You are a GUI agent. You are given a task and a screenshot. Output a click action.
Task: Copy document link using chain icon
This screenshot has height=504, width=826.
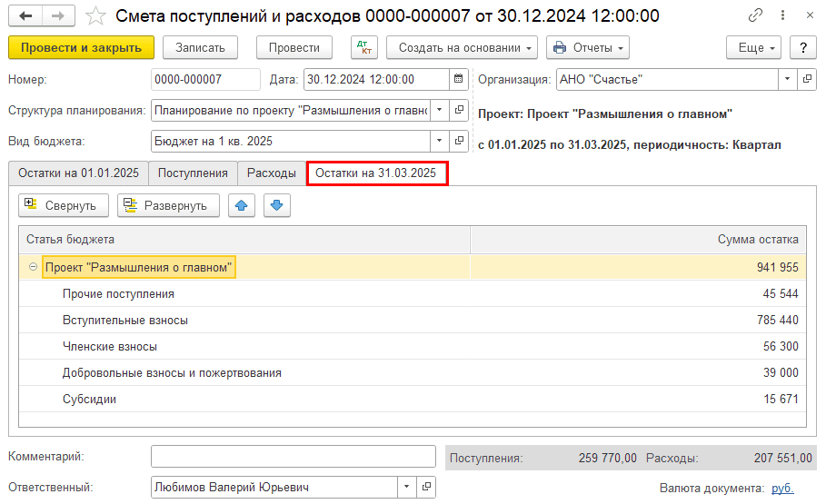(755, 16)
